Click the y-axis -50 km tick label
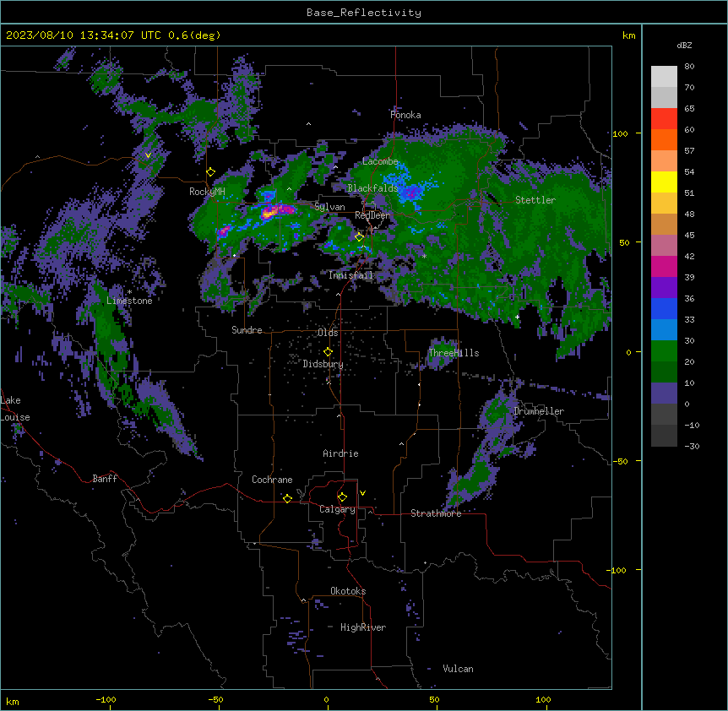This screenshot has height=711, width=728. pos(620,461)
